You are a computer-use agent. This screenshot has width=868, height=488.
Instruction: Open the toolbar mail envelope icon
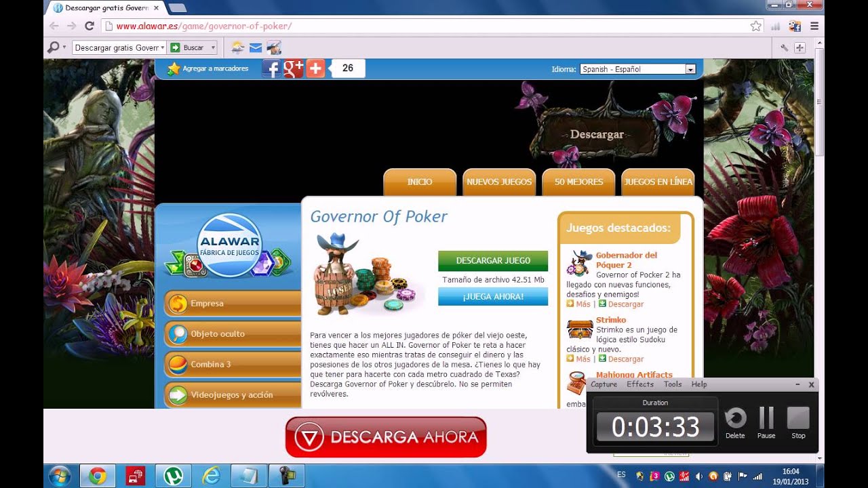256,47
